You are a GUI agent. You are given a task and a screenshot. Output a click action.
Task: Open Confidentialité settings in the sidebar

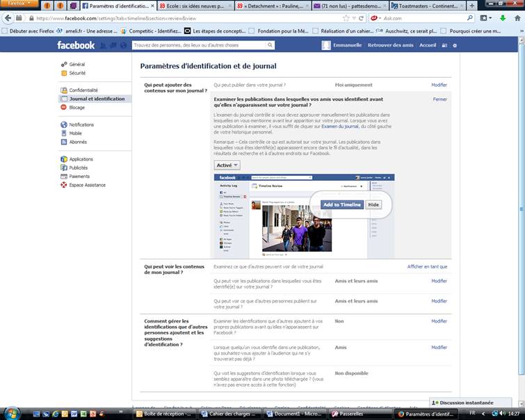pos(83,90)
